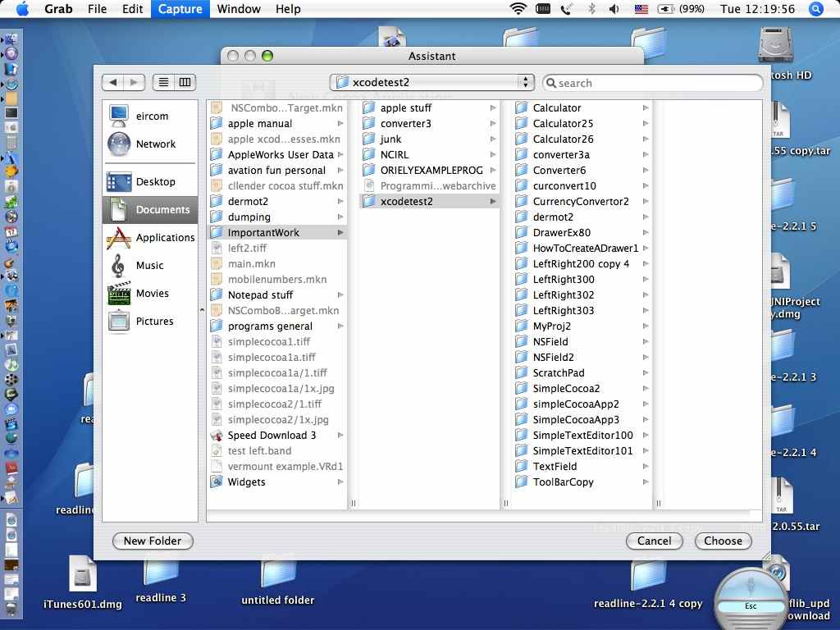Select the Calculator project folder
840x630 pixels.
coord(582,107)
